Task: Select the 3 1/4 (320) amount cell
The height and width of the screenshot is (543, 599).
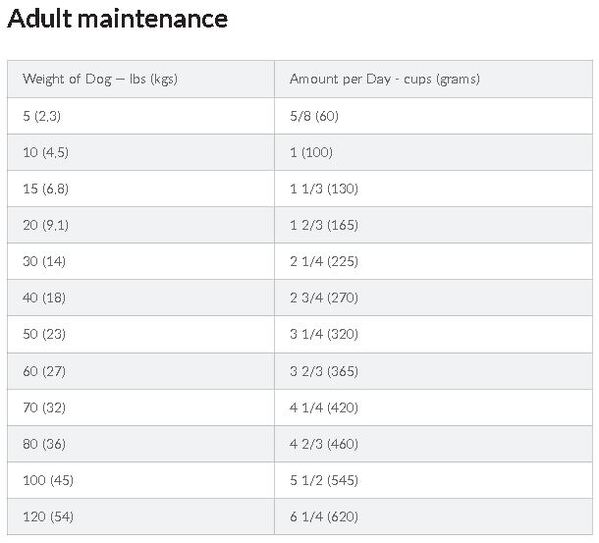Action: (433, 334)
